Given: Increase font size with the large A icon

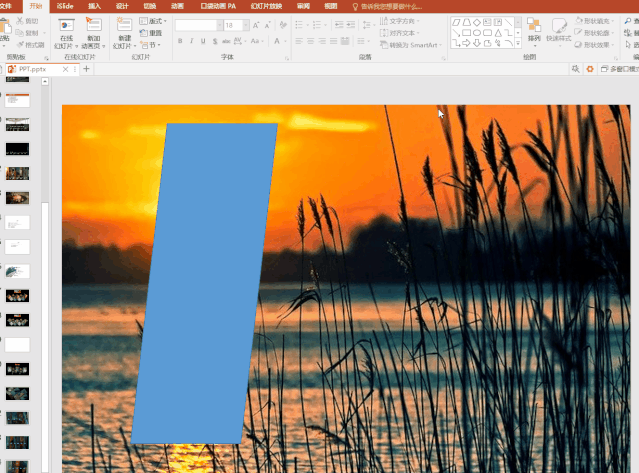Looking at the screenshot, I should [x=256, y=26].
